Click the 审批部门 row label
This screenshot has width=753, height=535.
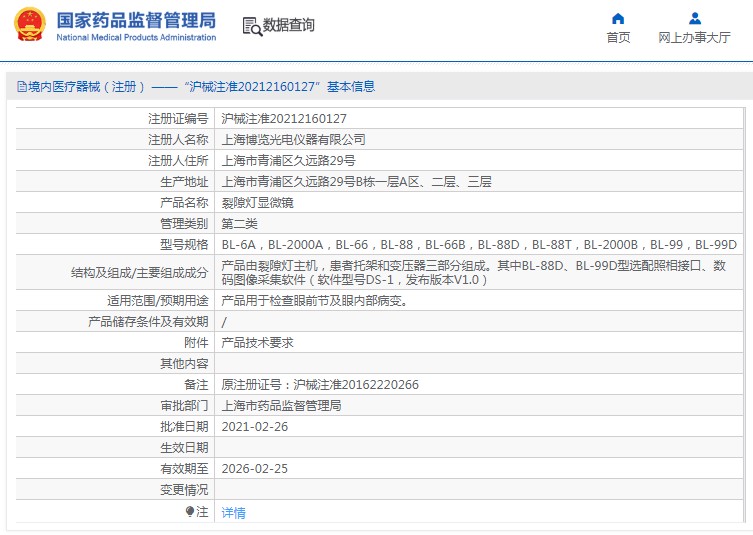tap(184, 406)
